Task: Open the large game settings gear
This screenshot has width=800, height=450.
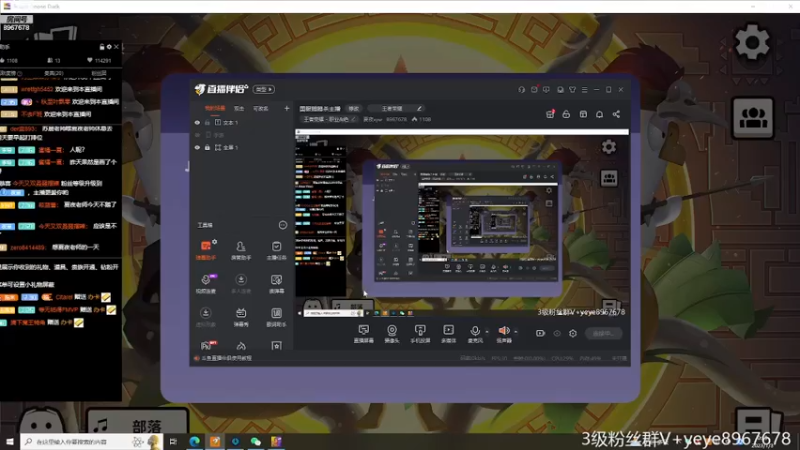Action: 752,41
